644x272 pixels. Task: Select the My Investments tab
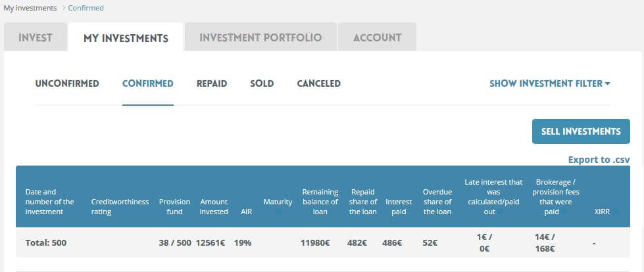(126, 37)
